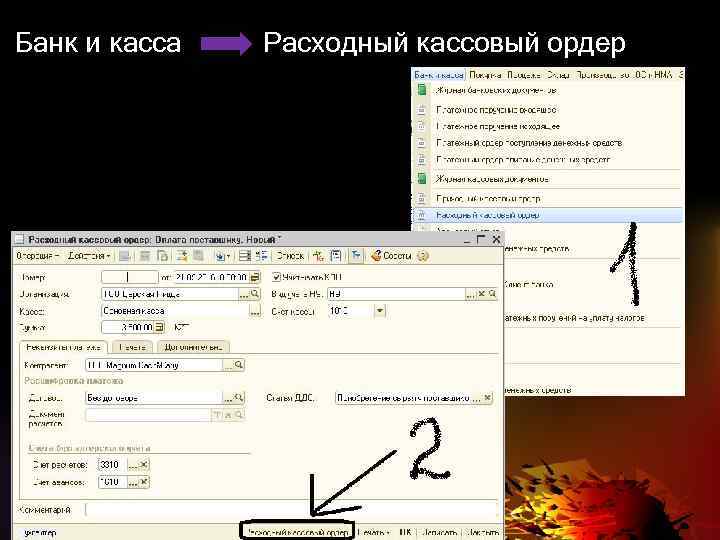Click magnifier icon in Договор field
Image resolution: width=720 pixels, height=540 pixels.
(238, 398)
